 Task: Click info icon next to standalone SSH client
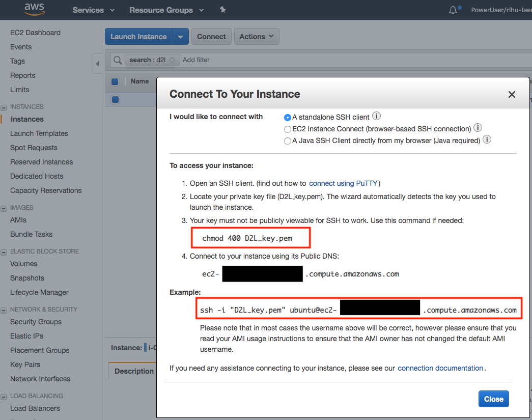tap(377, 117)
